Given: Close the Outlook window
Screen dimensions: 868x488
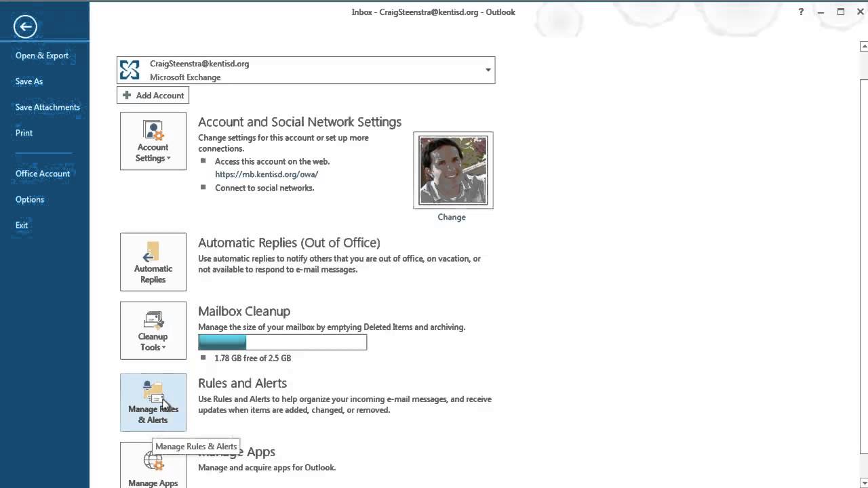Looking at the screenshot, I should click(860, 12).
